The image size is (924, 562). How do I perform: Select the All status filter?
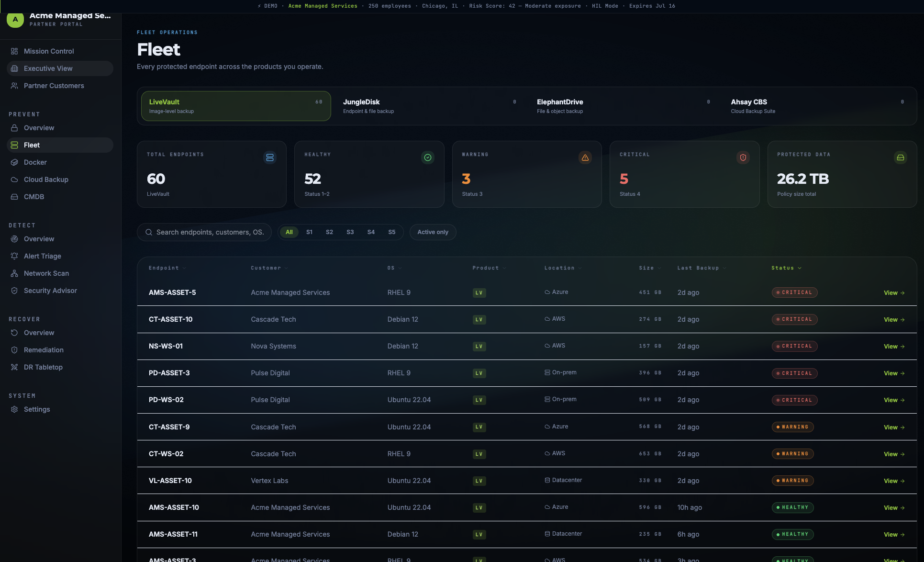pos(289,232)
